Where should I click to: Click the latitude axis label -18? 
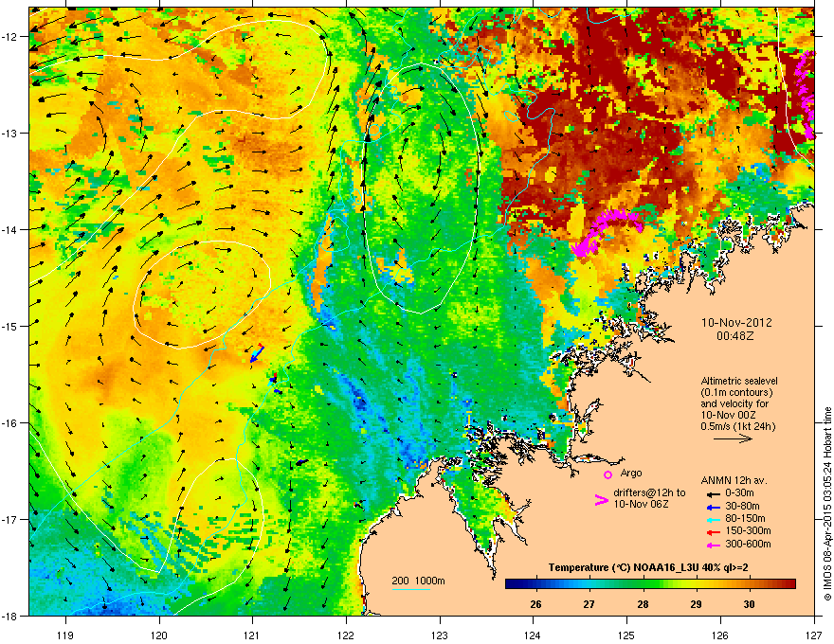click(10, 616)
